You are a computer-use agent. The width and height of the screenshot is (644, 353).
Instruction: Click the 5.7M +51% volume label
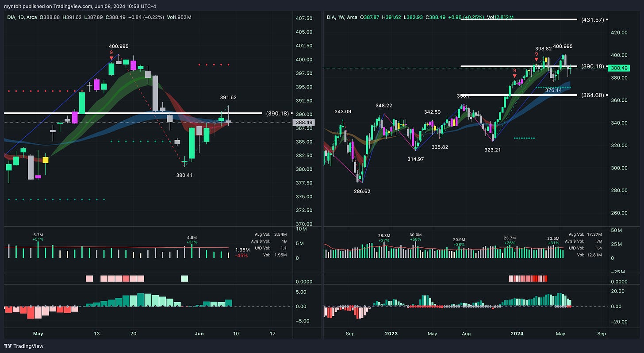pos(38,237)
